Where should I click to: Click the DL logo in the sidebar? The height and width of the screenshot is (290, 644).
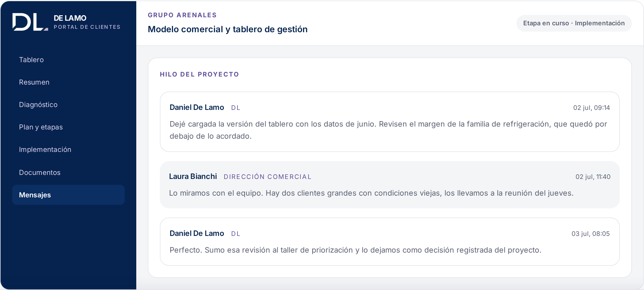30,22
